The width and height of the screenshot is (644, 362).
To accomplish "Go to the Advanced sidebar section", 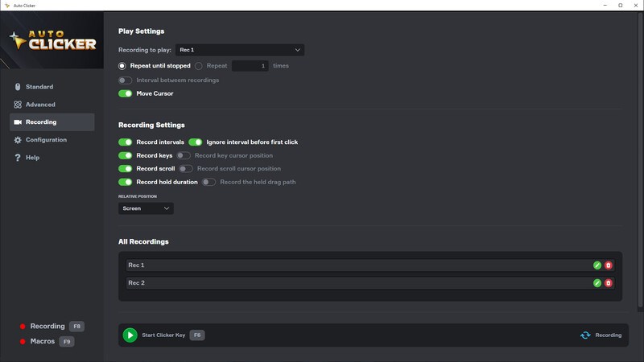I will [40, 105].
